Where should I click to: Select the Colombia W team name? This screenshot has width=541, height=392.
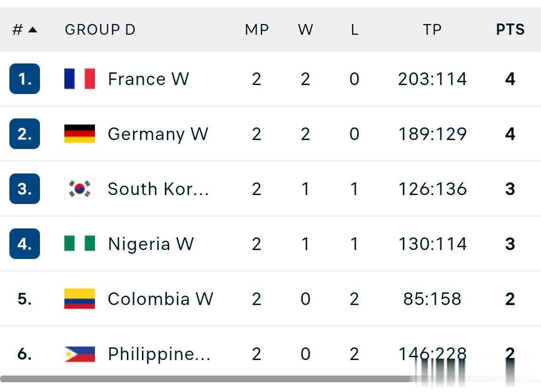pyautogui.click(x=160, y=298)
